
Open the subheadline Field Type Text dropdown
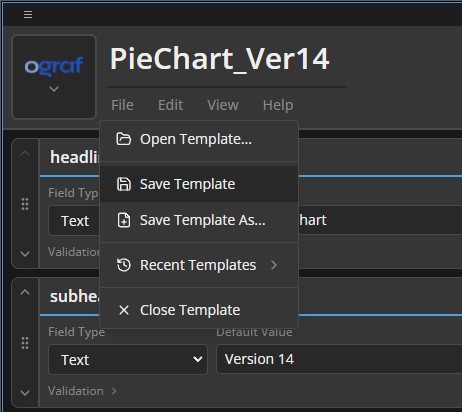(x=128, y=360)
